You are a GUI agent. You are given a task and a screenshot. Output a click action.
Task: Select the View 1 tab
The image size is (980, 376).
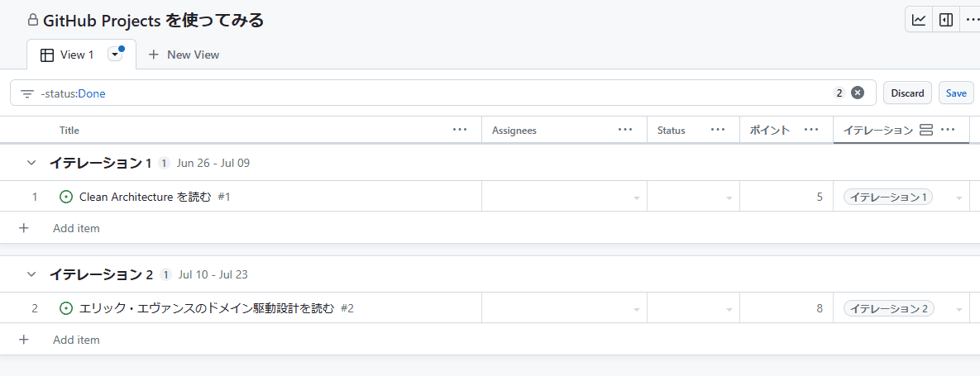69,55
